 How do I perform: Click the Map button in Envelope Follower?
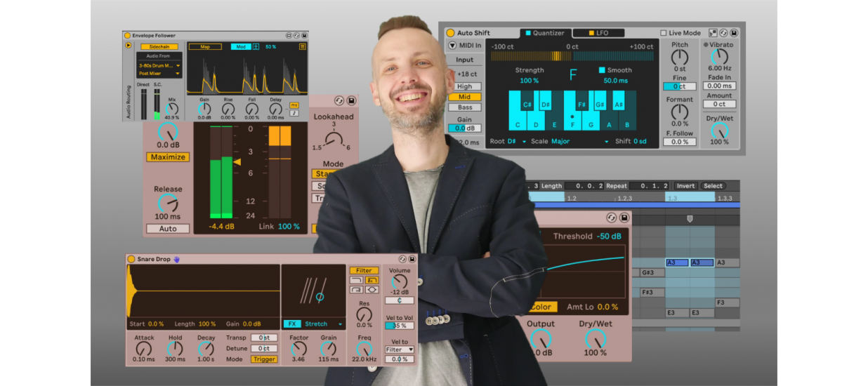coord(205,46)
